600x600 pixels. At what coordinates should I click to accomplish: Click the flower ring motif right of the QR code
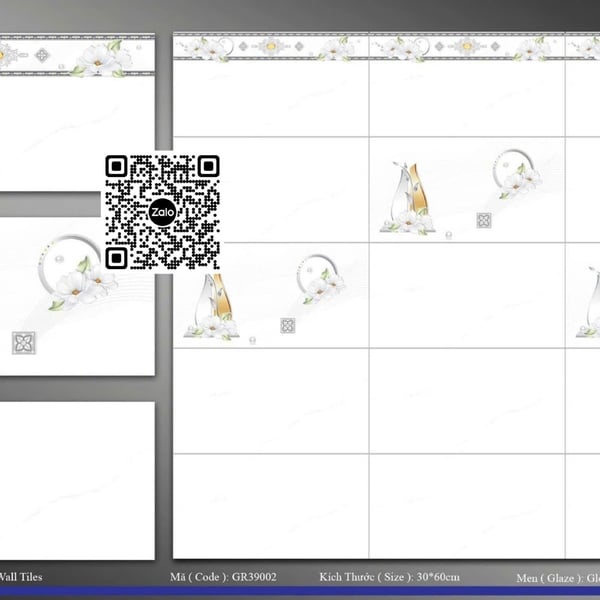(x=321, y=278)
